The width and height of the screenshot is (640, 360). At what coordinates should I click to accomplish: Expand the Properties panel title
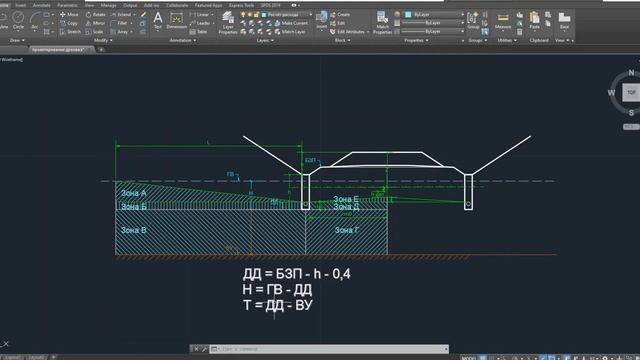(416, 40)
